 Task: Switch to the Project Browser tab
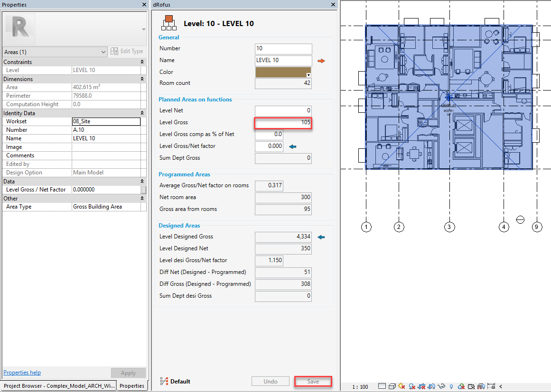(59, 386)
